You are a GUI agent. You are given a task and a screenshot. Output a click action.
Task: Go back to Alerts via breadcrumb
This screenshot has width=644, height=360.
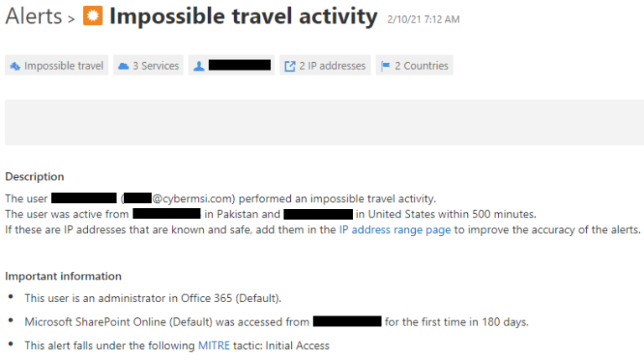point(34,17)
